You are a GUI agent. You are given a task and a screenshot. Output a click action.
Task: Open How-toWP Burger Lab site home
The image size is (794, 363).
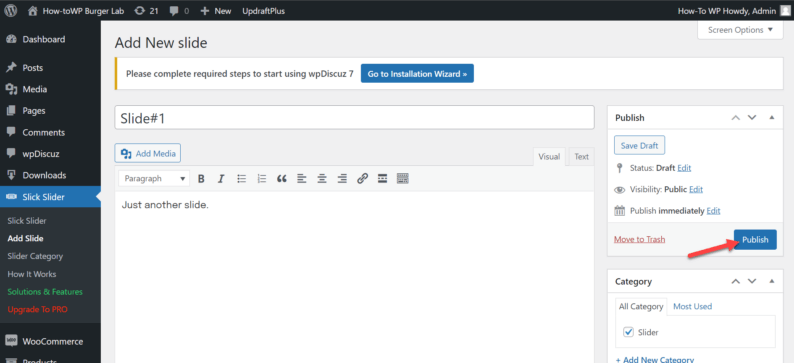pos(76,11)
